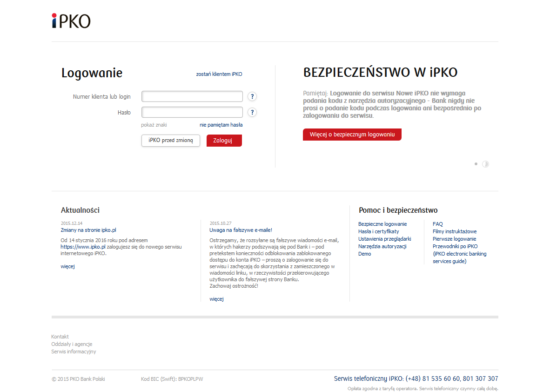Click the Opłata zgodna z taryfą operatora note

(x=423, y=388)
